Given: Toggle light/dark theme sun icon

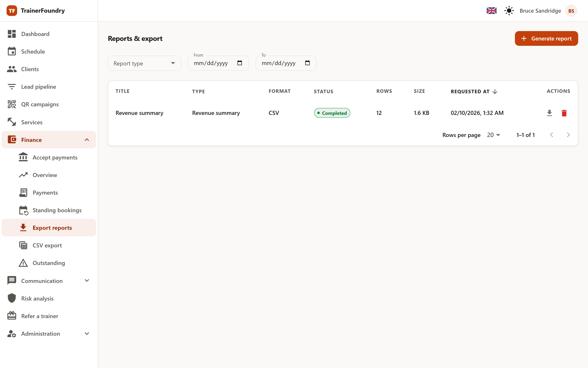Looking at the screenshot, I should click(x=509, y=11).
